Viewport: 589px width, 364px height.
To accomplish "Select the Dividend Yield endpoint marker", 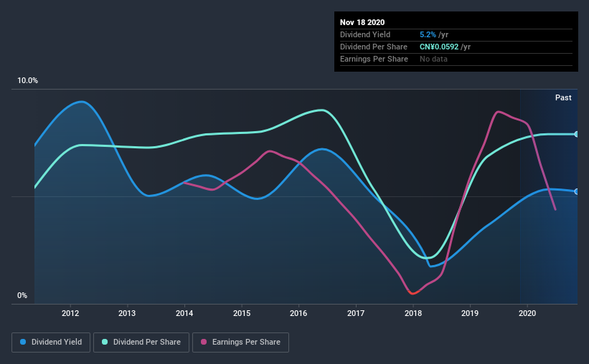I will (x=577, y=192).
